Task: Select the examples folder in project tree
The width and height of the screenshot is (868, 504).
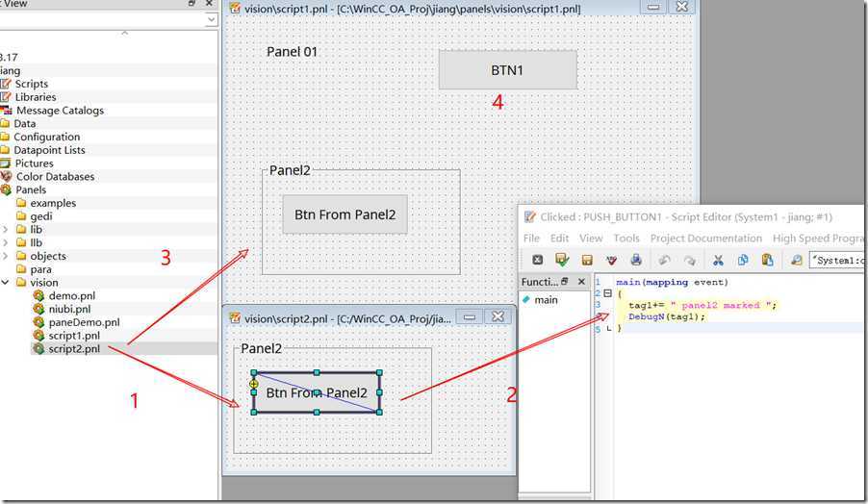Action: pyautogui.click(x=53, y=203)
